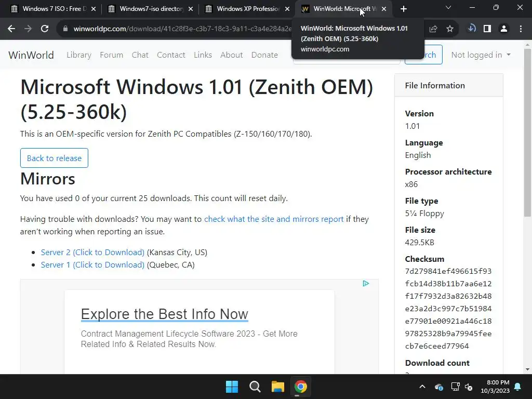This screenshot has height=399, width=532.
Task: Reload the WinWorld page
Action: click(45, 29)
